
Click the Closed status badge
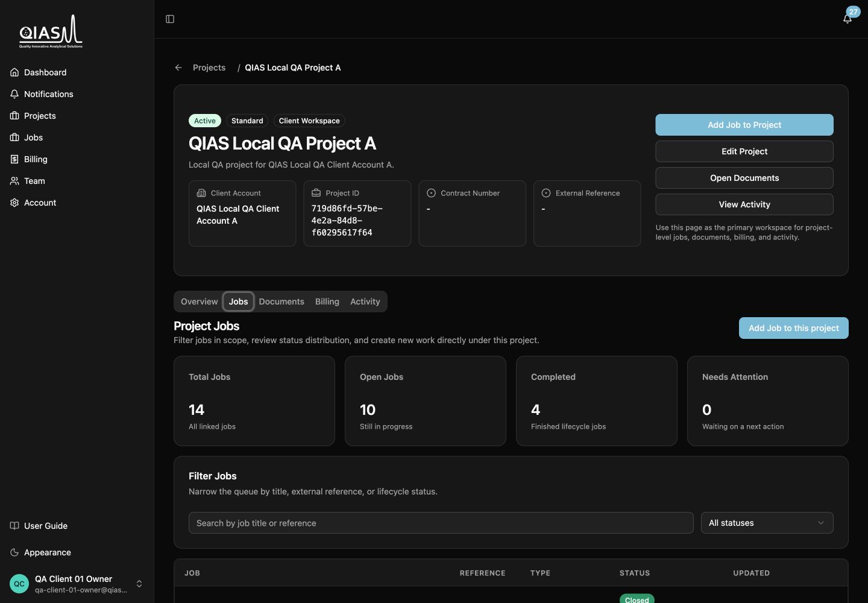click(637, 599)
